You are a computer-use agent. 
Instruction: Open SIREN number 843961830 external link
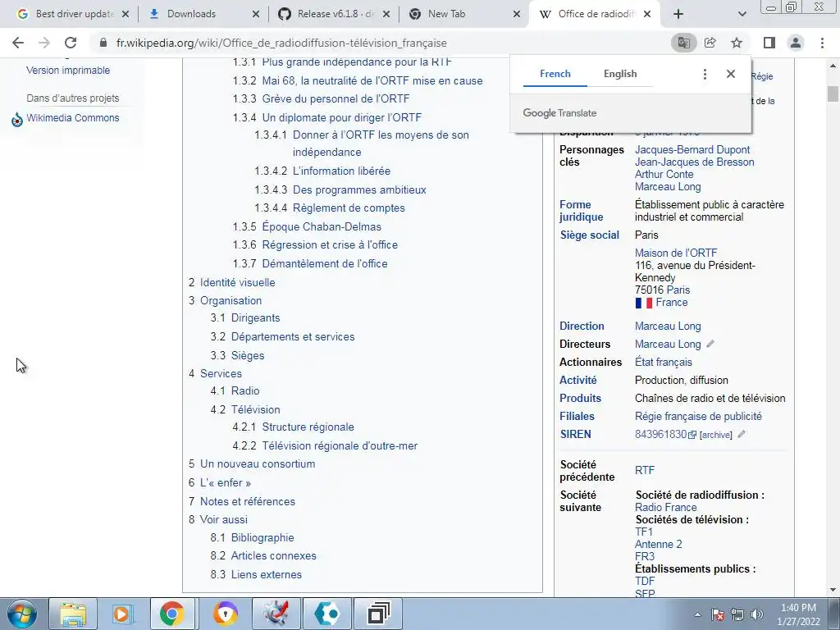[x=664, y=435]
